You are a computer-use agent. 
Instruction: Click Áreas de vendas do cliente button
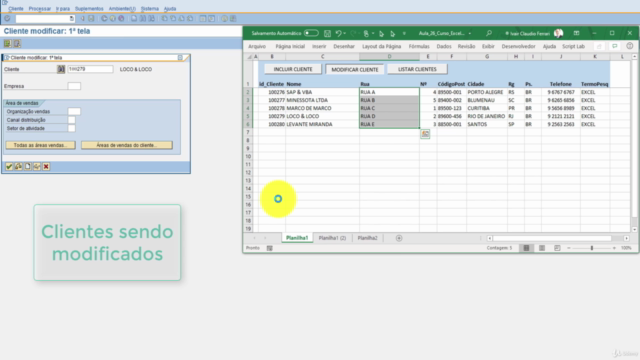click(x=127, y=145)
